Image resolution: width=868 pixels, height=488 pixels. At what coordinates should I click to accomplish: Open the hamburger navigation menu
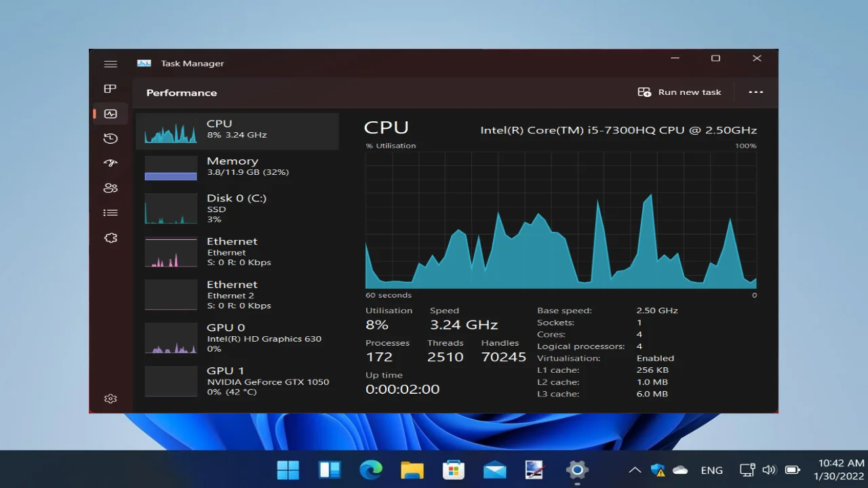pyautogui.click(x=111, y=64)
